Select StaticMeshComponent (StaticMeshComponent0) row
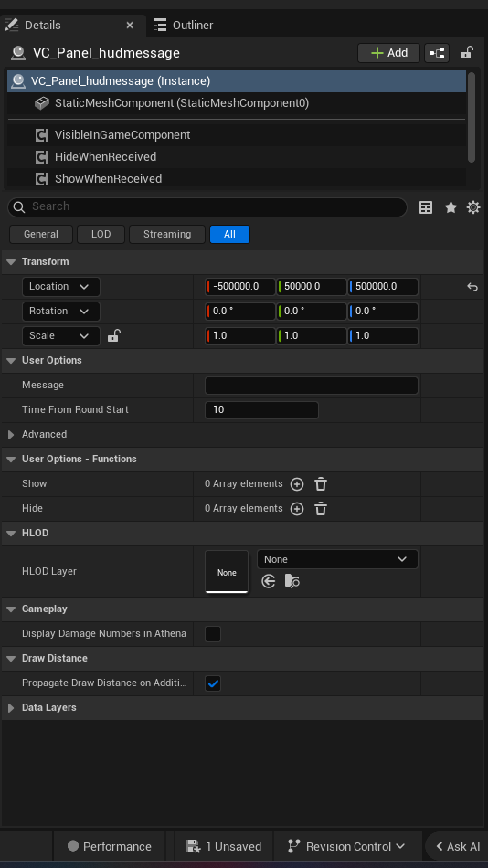This screenshot has width=488, height=868. (237, 103)
